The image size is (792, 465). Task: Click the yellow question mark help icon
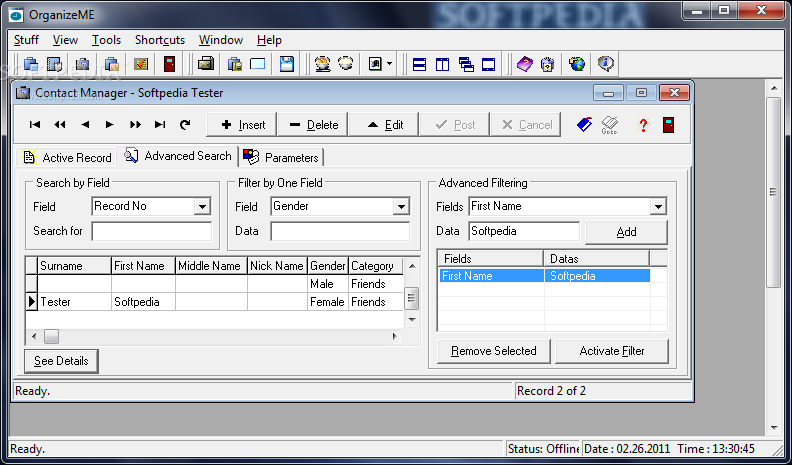(643, 125)
